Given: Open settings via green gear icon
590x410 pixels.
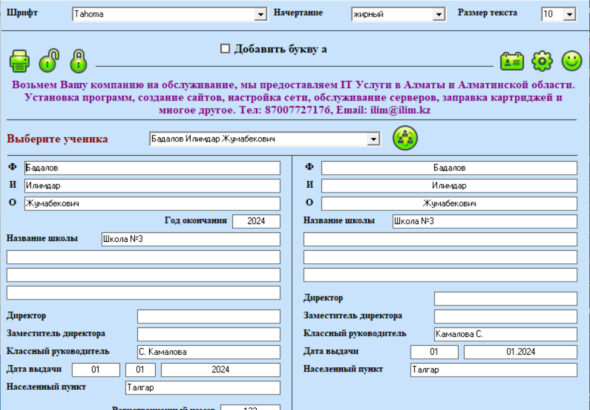Looking at the screenshot, I should point(542,61).
